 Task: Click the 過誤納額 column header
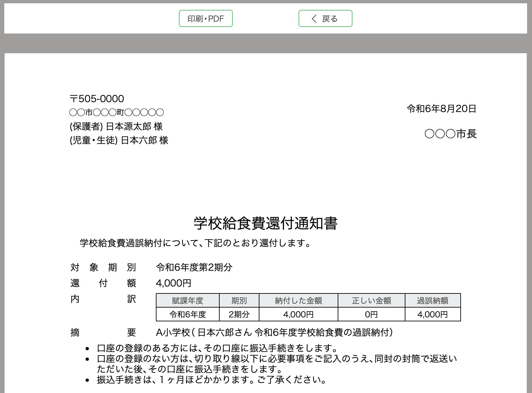point(432,301)
